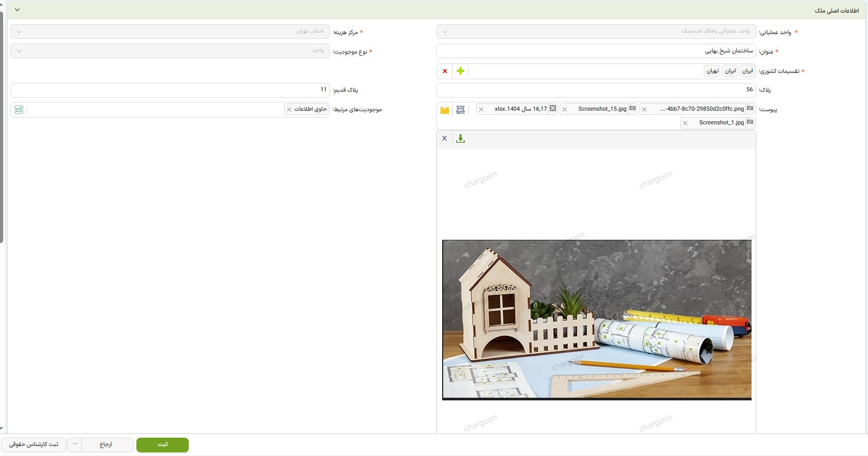This screenshot has height=456, width=868.
Task: Open the three-dots more actions menu
Action: (x=75, y=444)
